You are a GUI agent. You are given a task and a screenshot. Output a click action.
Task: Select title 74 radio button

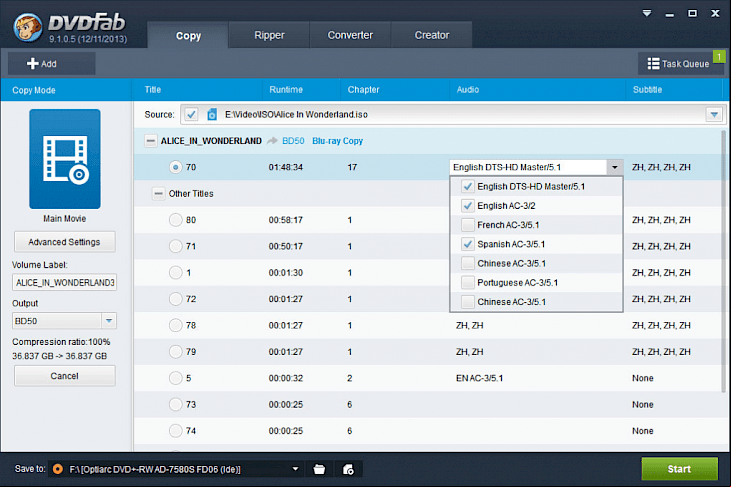click(x=175, y=431)
